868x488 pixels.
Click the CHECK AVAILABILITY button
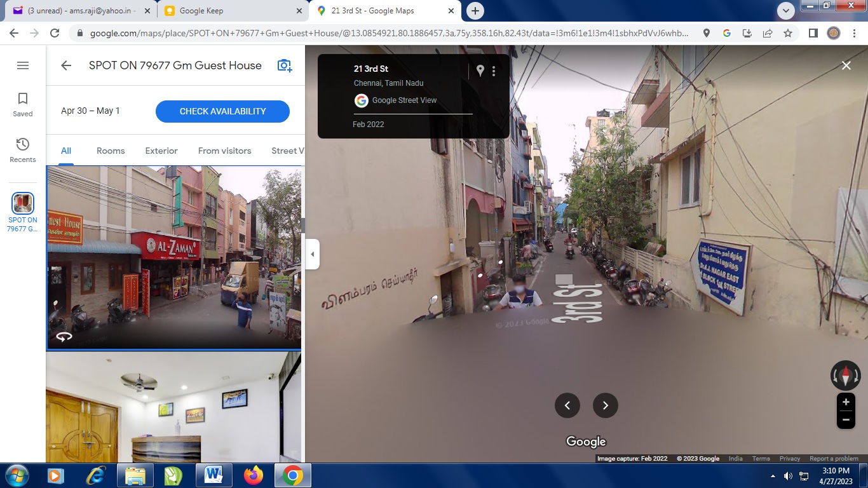[x=222, y=111]
